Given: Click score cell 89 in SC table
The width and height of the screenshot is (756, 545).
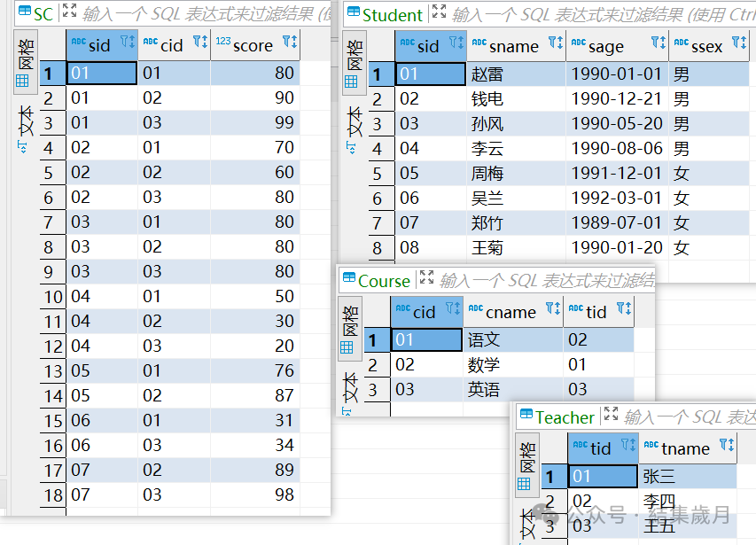Looking at the screenshot, I should tap(255, 470).
